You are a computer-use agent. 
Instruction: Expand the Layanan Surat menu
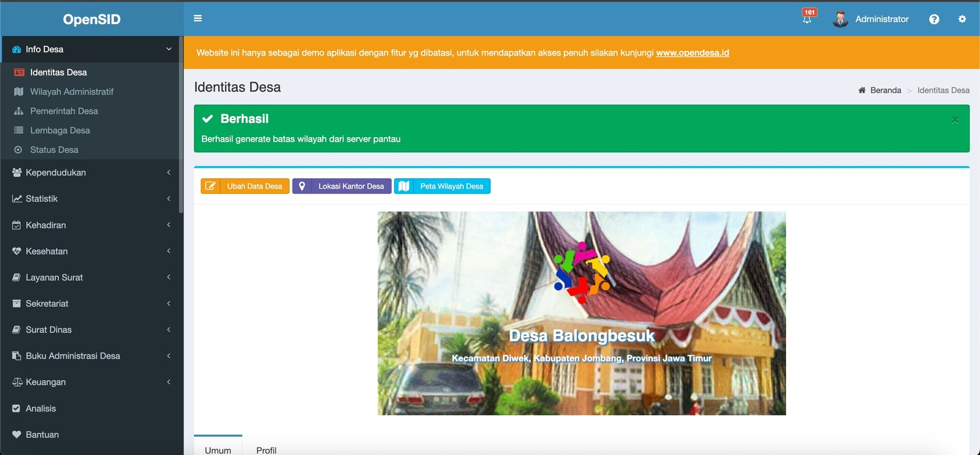[x=91, y=277]
